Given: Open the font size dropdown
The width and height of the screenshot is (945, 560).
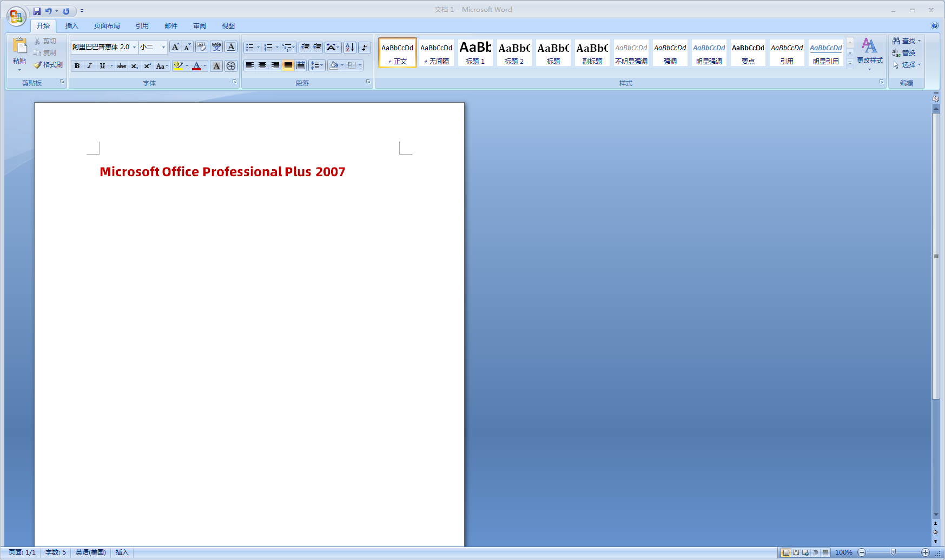Looking at the screenshot, I should [163, 47].
